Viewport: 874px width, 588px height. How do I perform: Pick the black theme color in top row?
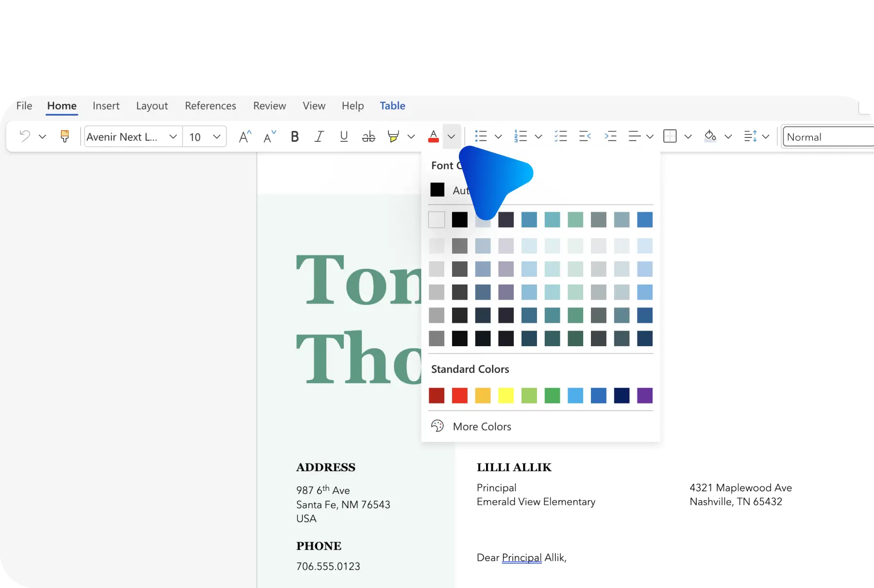coord(460,219)
